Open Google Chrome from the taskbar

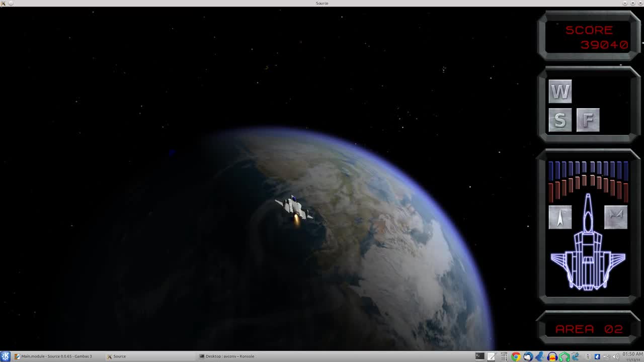click(x=516, y=356)
